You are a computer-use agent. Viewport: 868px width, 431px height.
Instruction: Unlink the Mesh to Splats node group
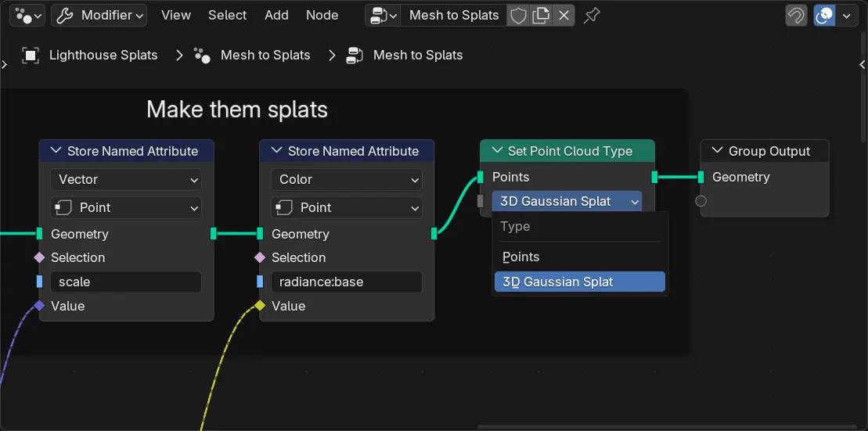(564, 16)
